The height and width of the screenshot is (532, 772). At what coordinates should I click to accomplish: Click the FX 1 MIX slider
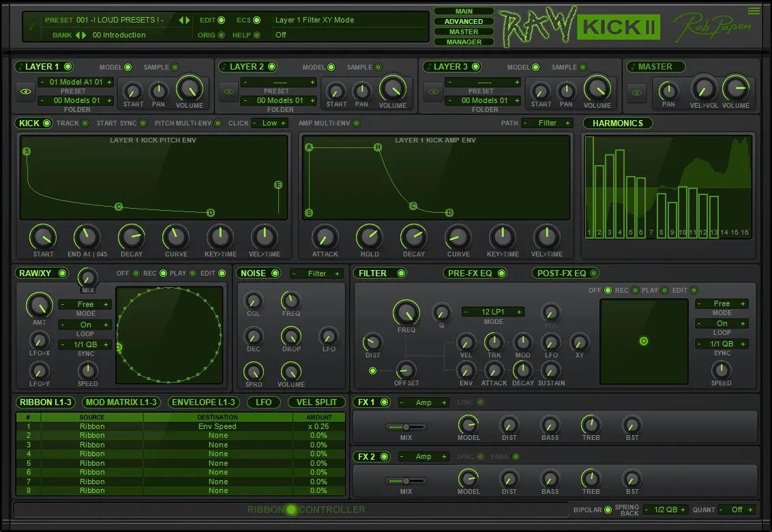pyautogui.click(x=406, y=427)
